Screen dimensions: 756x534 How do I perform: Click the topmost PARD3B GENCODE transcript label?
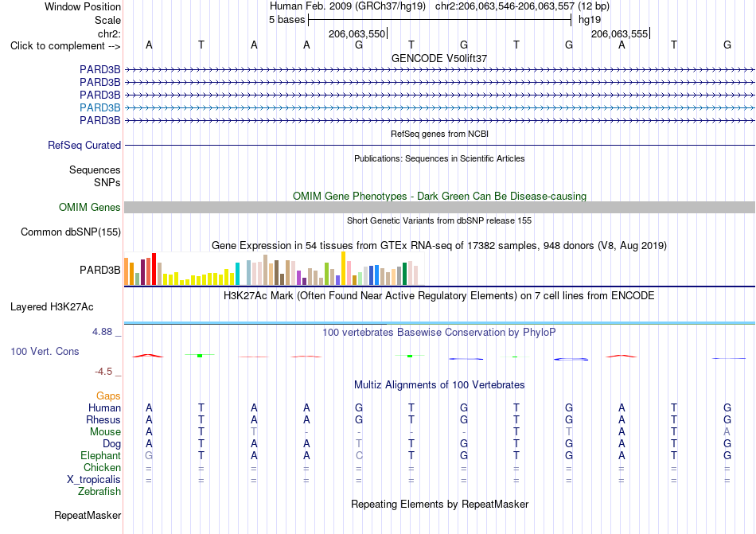tap(99, 69)
